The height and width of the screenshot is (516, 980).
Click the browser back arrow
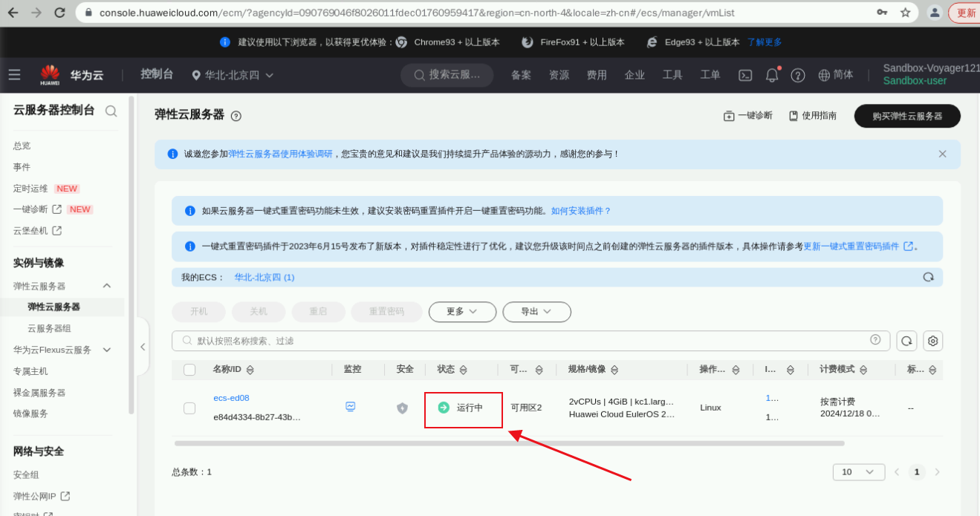pyautogui.click(x=14, y=13)
